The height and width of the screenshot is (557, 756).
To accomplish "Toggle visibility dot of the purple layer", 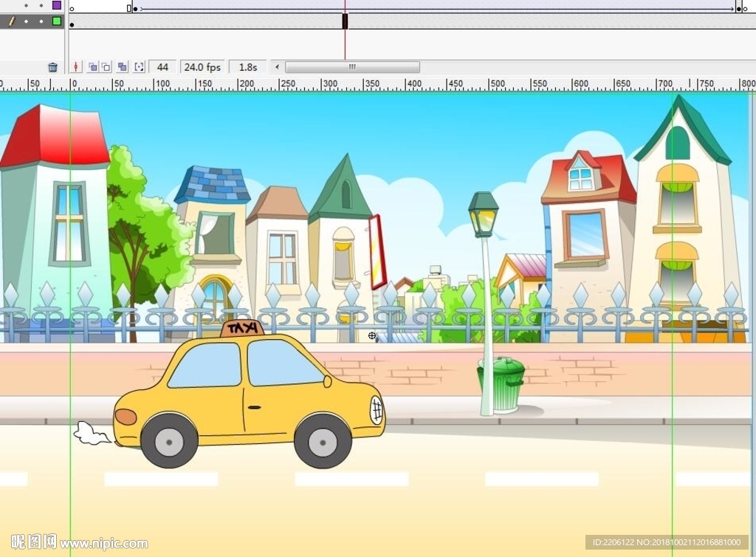I will [26, 5].
